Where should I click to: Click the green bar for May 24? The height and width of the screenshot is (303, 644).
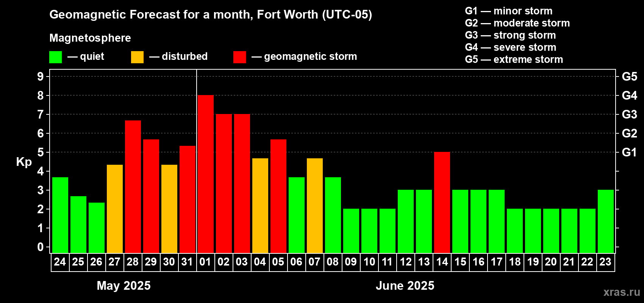pyautogui.click(x=60, y=215)
